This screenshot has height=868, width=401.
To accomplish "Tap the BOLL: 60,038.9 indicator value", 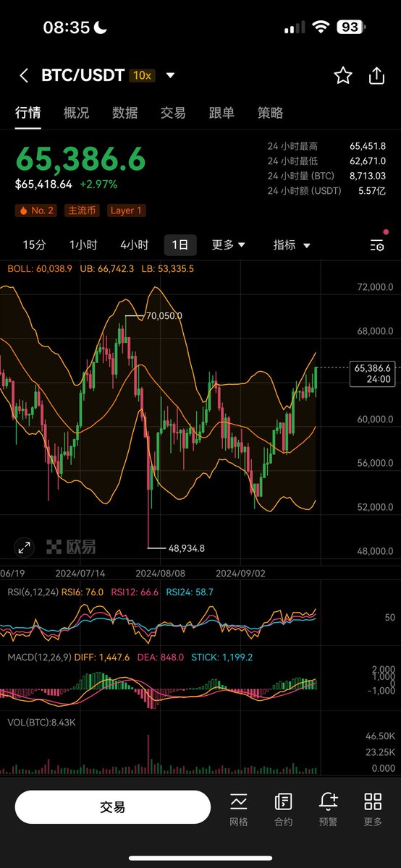I will (40, 268).
